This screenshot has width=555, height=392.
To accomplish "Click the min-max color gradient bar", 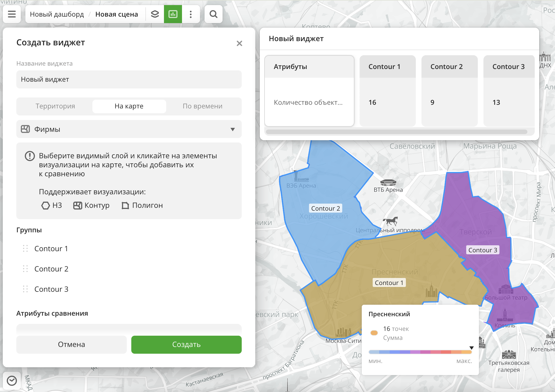I will coord(420,352).
